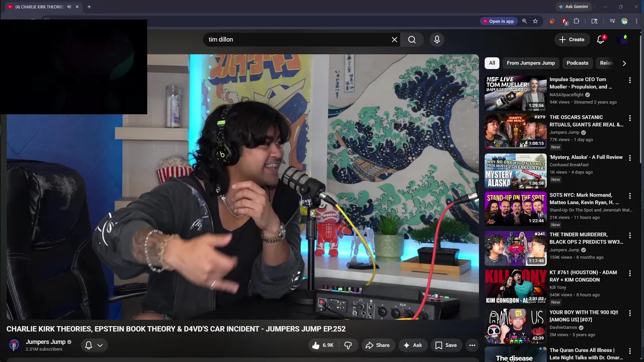Open Your Boy With The 900 IQ thumbnail
The width and height of the screenshot is (644, 362).
tap(515, 326)
